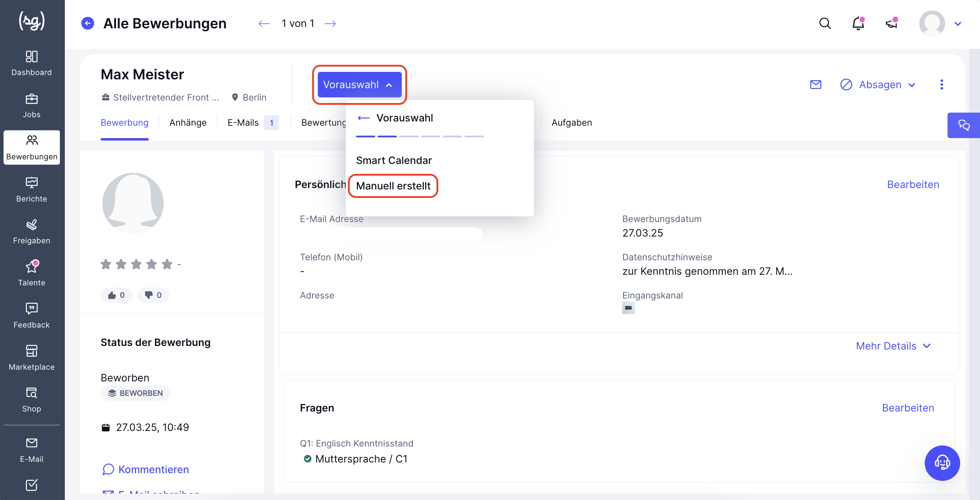Switch to the Bewerbung tab
This screenshot has height=500, width=980.
coord(124,123)
